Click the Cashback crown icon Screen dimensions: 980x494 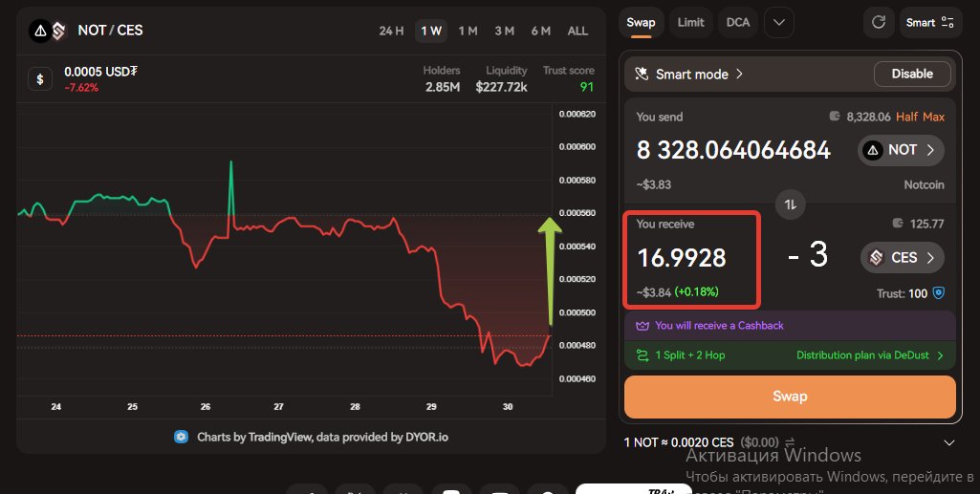tap(642, 326)
